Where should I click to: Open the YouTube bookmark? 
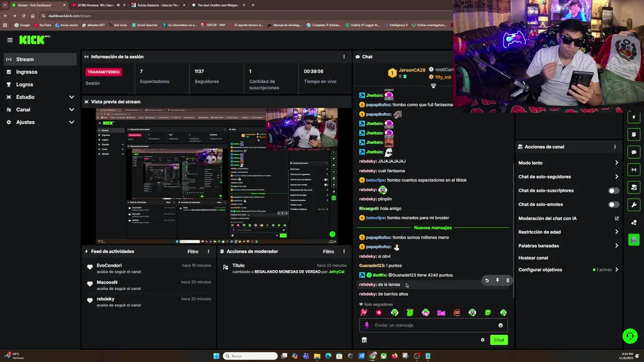[x=42, y=25]
